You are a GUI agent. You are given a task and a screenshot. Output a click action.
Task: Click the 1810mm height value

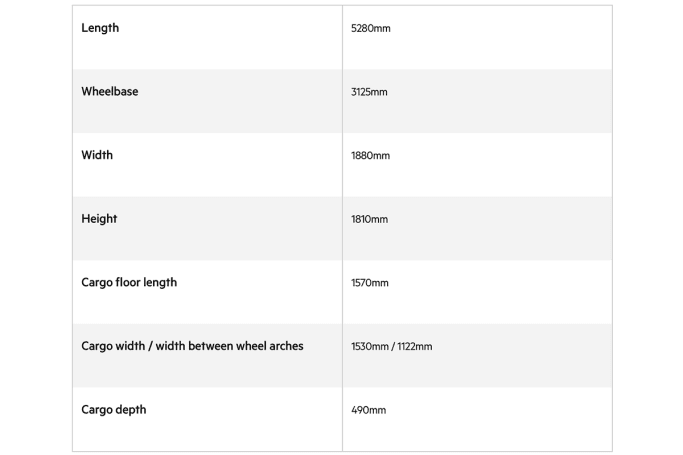pyautogui.click(x=369, y=219)
